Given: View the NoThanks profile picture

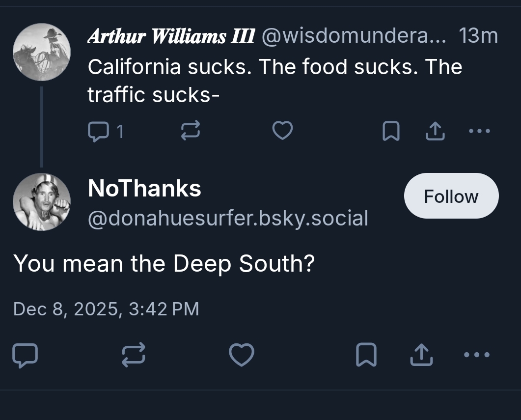Looking at the screenshot, I should pyautogui.click(x=41, y=202).
